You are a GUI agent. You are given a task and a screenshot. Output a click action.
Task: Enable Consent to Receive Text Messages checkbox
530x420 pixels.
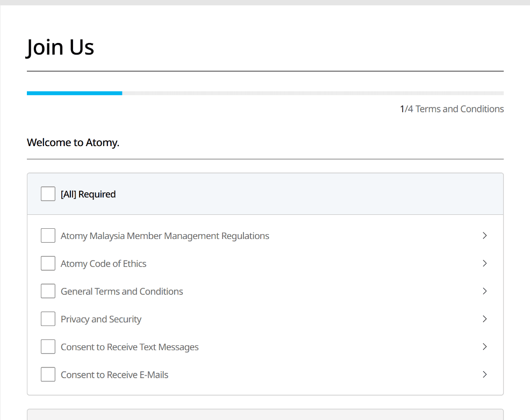(48, 347)
